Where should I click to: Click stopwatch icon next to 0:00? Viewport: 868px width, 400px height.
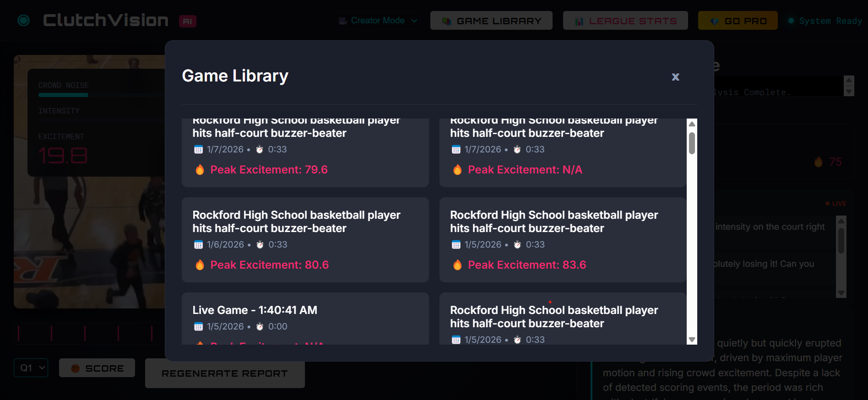(x=260, y=327)
